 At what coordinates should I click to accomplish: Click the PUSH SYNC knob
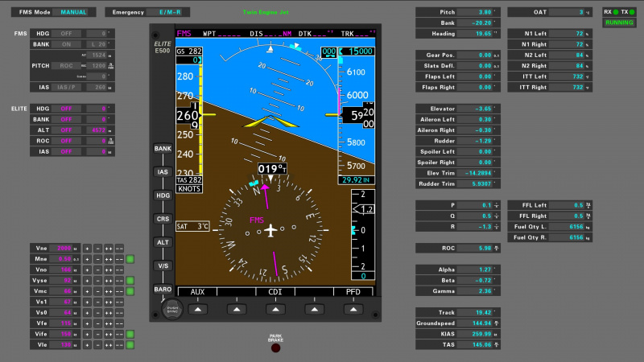pos(172,308)
